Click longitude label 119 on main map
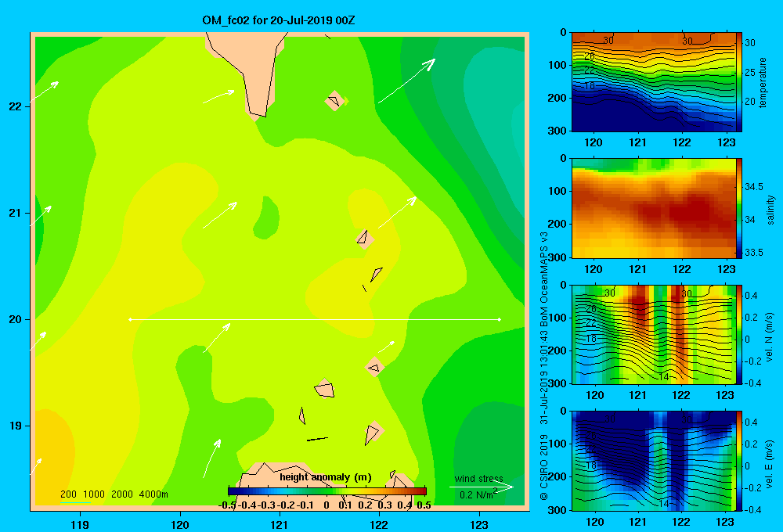The width and height of the screenshot is (783, 532). [80, 524]
